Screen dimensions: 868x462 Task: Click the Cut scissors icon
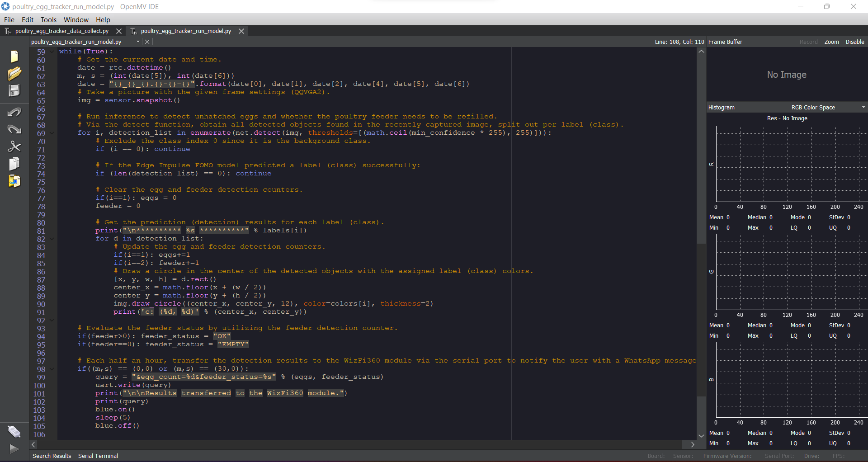[x=14, y=146]
